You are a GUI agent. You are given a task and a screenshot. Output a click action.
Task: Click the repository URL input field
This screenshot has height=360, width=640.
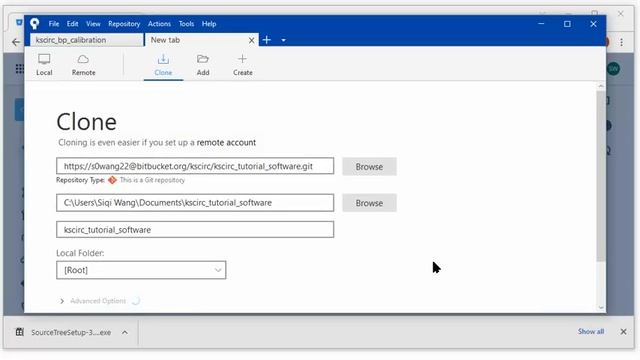click(195, 166)
